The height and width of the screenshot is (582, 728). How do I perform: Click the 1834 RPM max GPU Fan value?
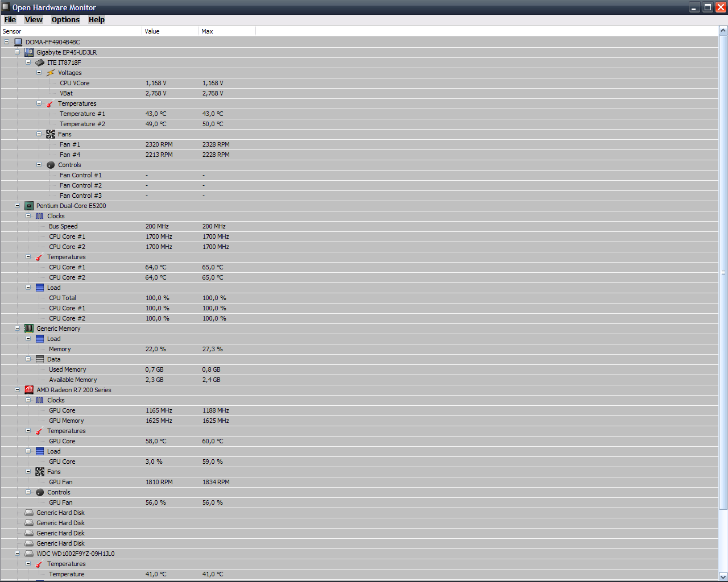point(216,482)
